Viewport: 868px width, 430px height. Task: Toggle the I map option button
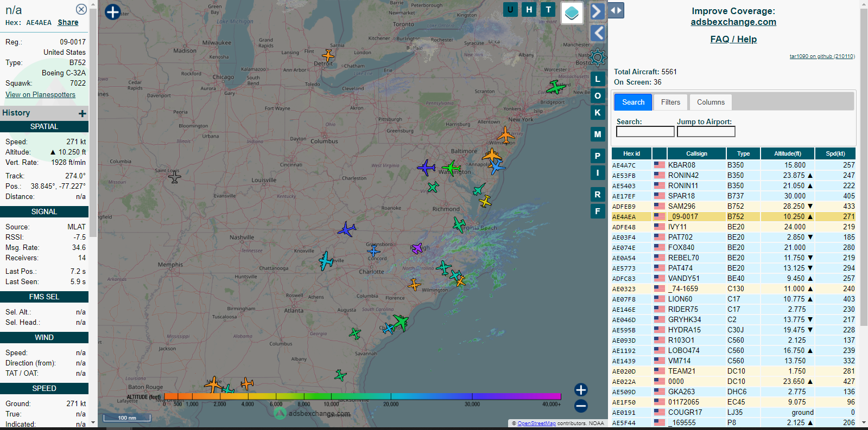click(598, 173)
